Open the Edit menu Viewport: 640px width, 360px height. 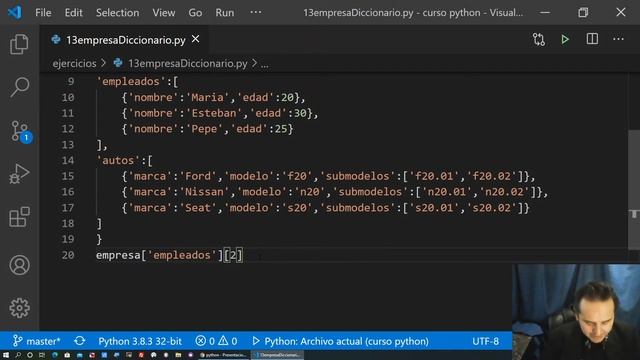tap(73, 13)
